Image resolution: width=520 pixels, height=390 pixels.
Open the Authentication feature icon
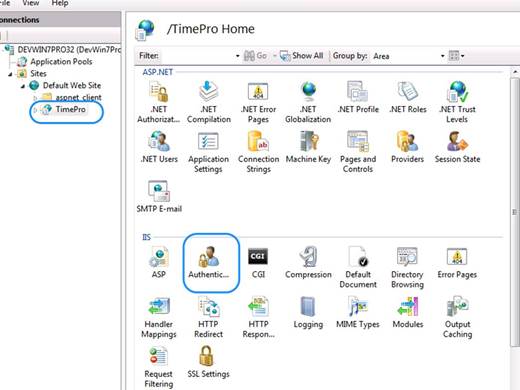[x=209, y=262]
